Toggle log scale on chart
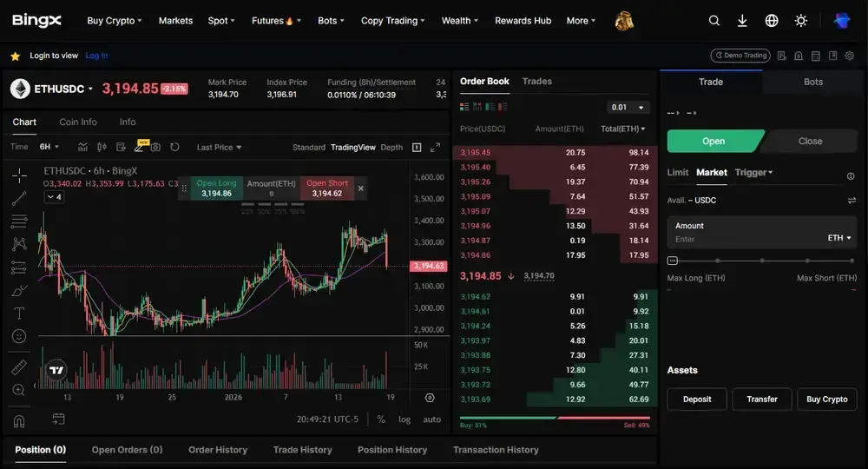 [x=404, y=419]
